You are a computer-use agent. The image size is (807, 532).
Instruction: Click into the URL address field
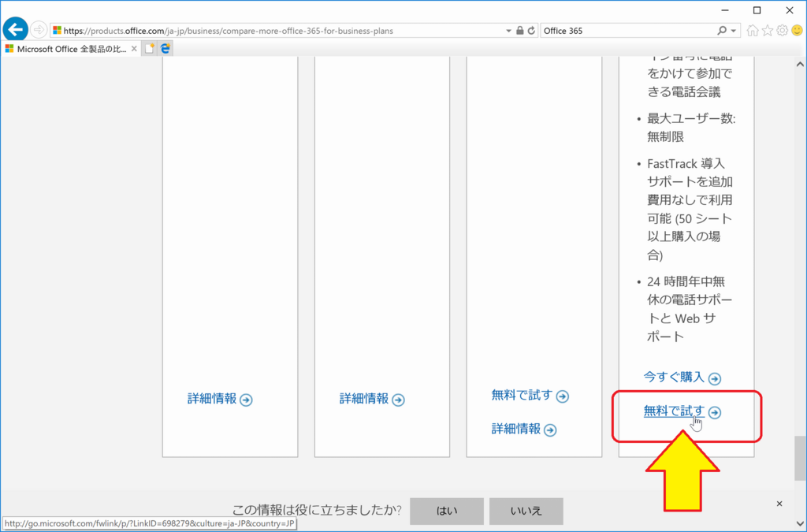[278, 31]
